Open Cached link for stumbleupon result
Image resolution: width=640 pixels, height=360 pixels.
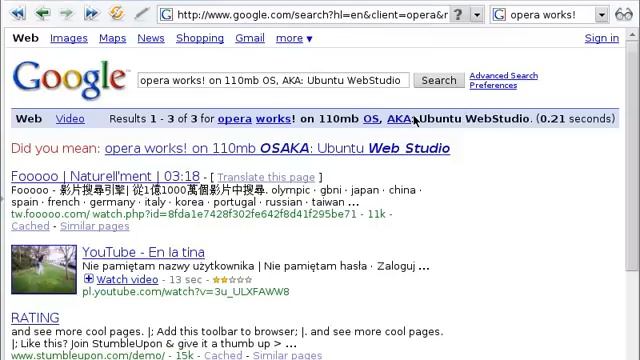tap(223, 355)
